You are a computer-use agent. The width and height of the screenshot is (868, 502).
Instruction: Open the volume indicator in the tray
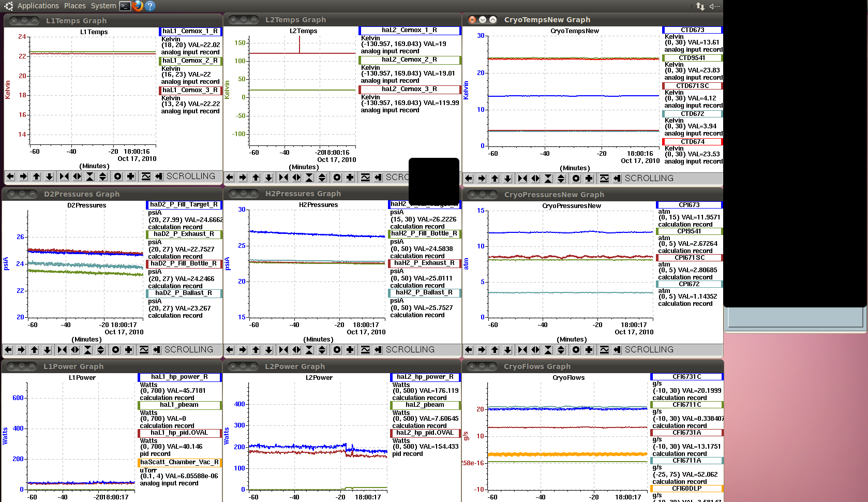pos(715,6)
